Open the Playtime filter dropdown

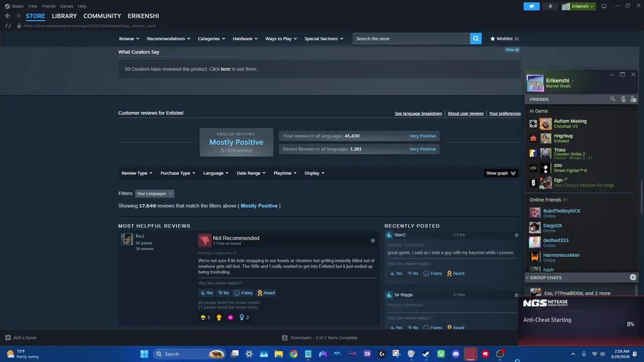point(285,173)
